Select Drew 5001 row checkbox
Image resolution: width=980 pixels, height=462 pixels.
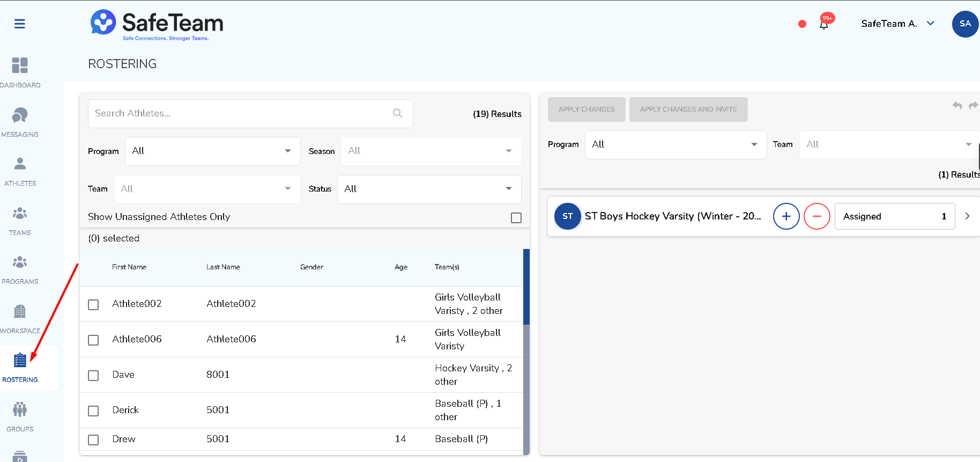point(93,440)
